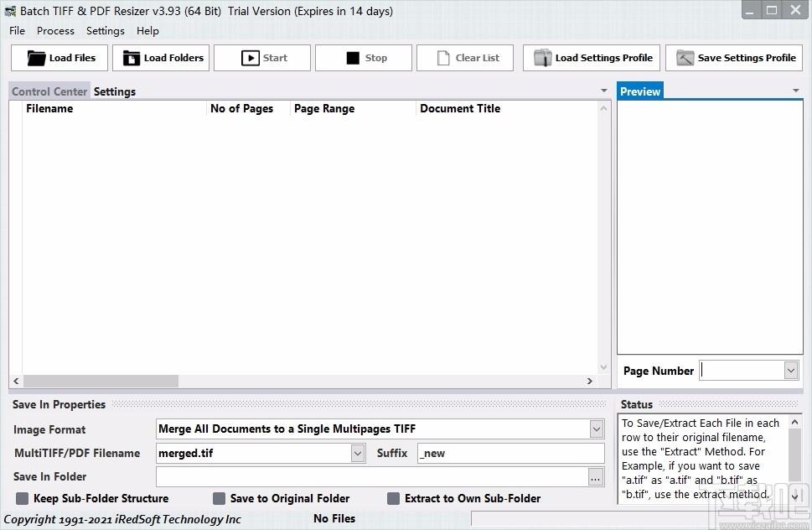Switch to the Settings tab
Viewport: 812px width, 530px height.
tap(115, 91)
